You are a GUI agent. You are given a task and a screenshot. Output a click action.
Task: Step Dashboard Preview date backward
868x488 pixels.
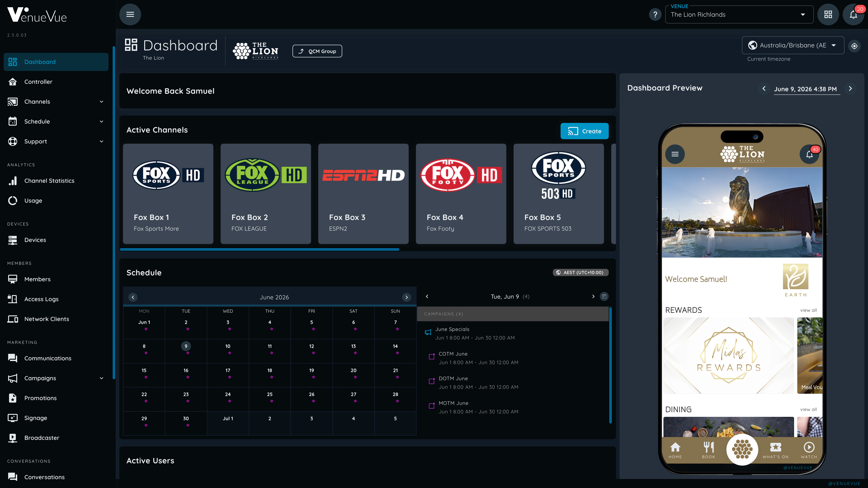tap(764, 89)
